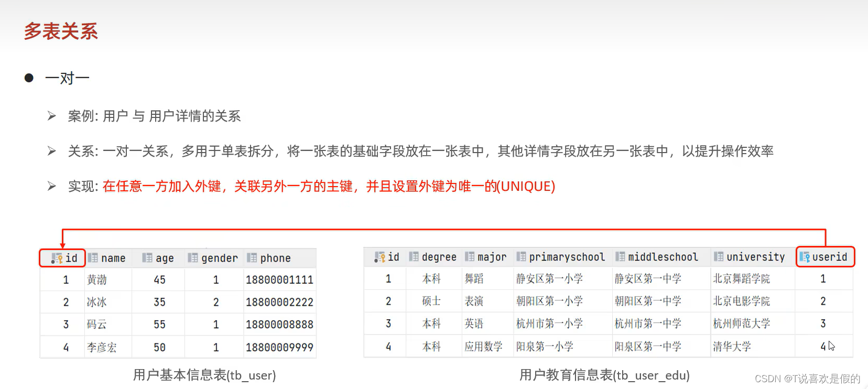Click the line starting with 案例
The image size is (868, 389).
click(x=154, y=116)
